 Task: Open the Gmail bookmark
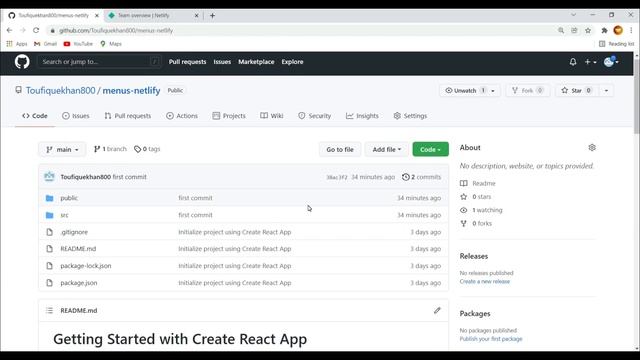coord(45,44)
